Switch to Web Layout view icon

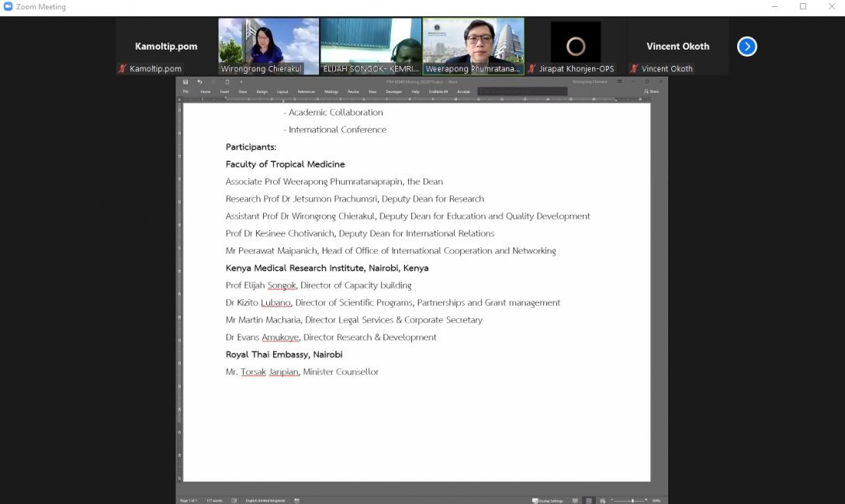pos(602,501)
